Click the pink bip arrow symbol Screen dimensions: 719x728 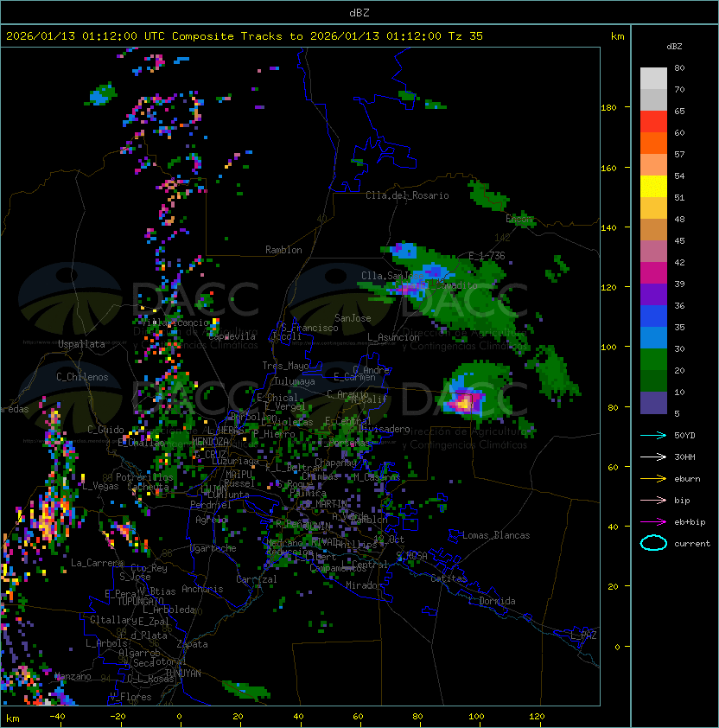tap(653, 500)
